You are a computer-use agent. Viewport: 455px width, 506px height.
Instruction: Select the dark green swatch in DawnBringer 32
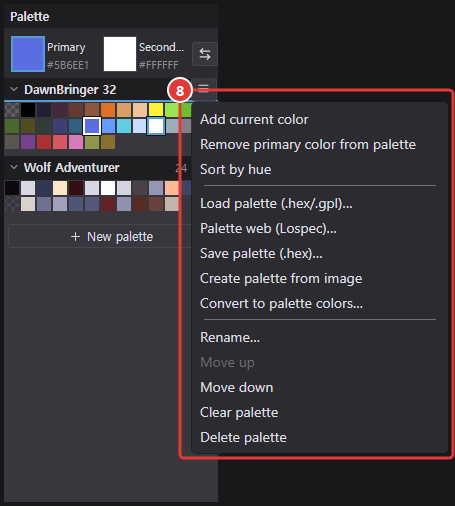[12, 126]
